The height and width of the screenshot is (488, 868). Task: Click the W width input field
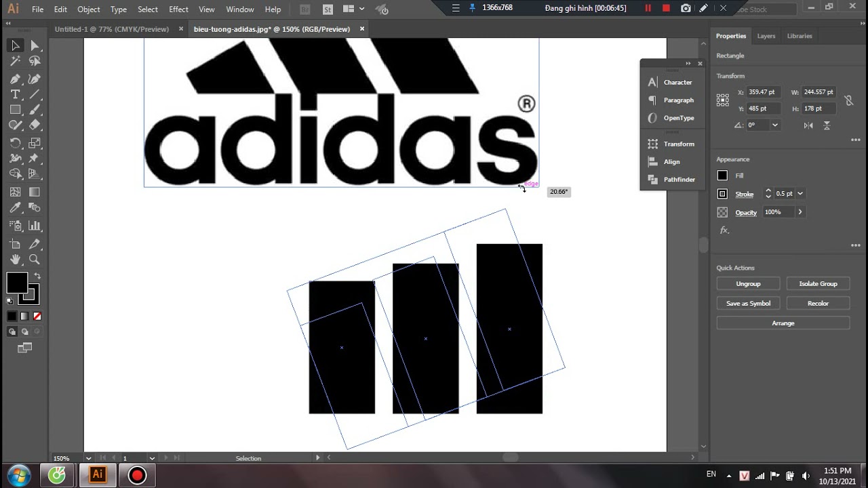pos(819,92)
